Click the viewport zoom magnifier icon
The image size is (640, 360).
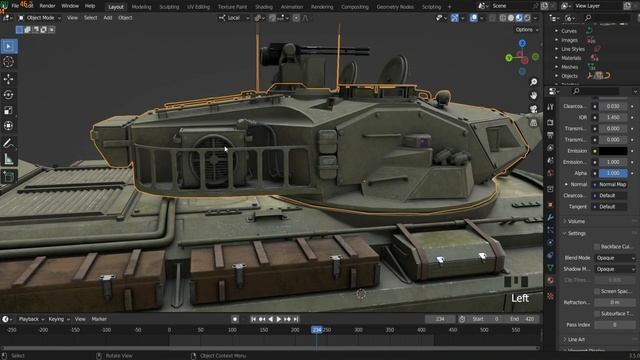[x=533, y=82]
